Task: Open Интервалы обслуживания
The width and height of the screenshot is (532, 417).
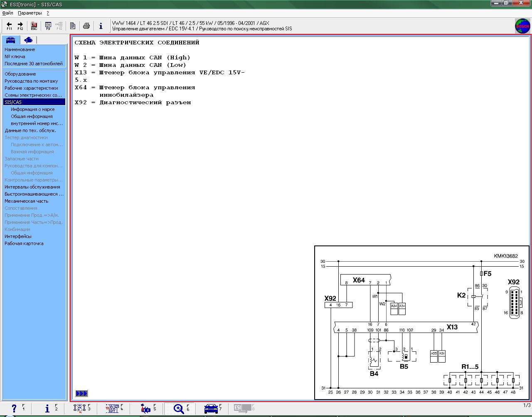Action: pos(32,187)
